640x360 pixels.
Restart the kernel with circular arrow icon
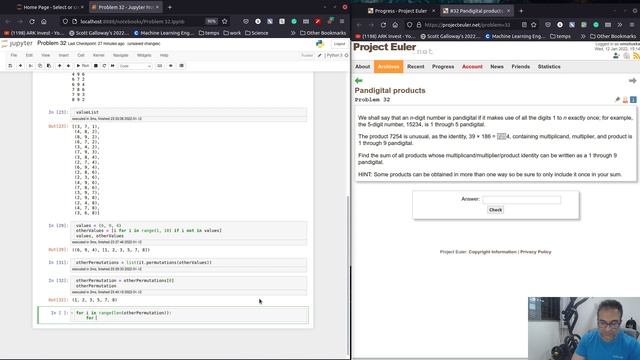click(x=104, y=66)
